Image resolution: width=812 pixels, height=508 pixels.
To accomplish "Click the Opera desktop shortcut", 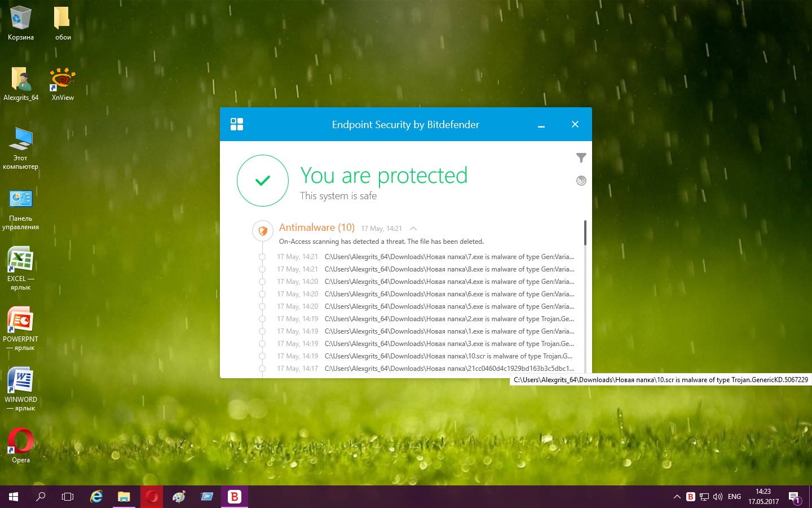I will coord(21,446).
